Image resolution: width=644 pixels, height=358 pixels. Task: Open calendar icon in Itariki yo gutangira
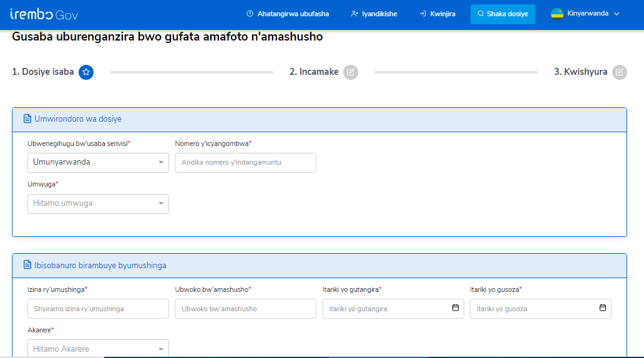coord(456,308)
